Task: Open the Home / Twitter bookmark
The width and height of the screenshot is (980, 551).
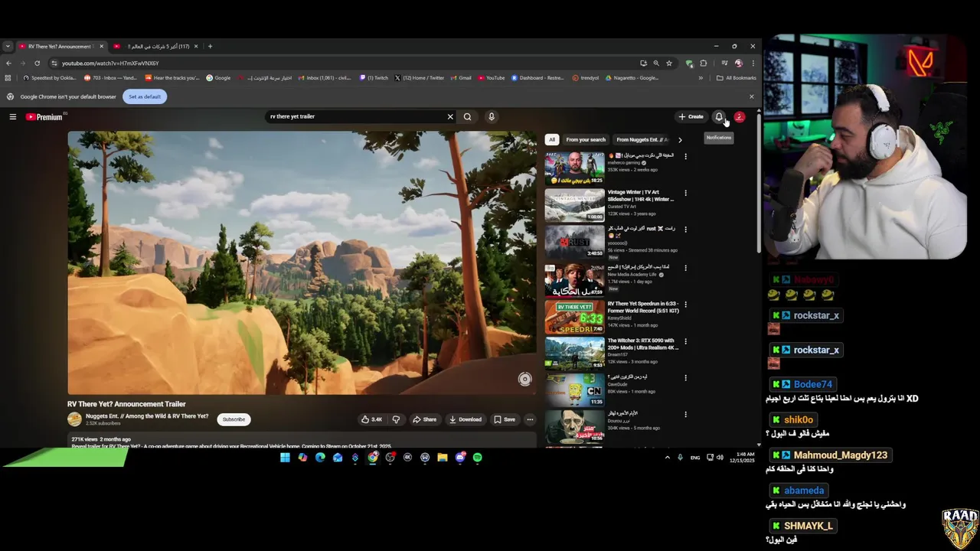Action: [419, 77]
